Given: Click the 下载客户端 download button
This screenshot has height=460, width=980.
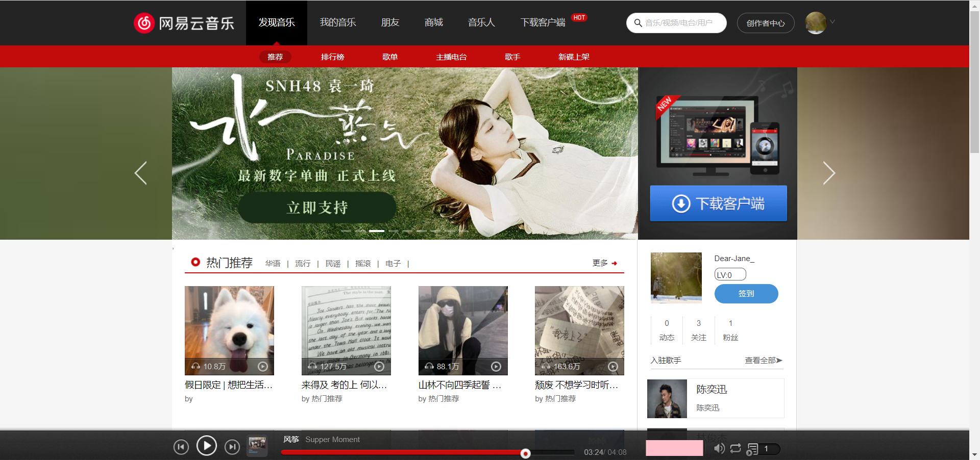Looking at the screenshot, I should [718, 203].
